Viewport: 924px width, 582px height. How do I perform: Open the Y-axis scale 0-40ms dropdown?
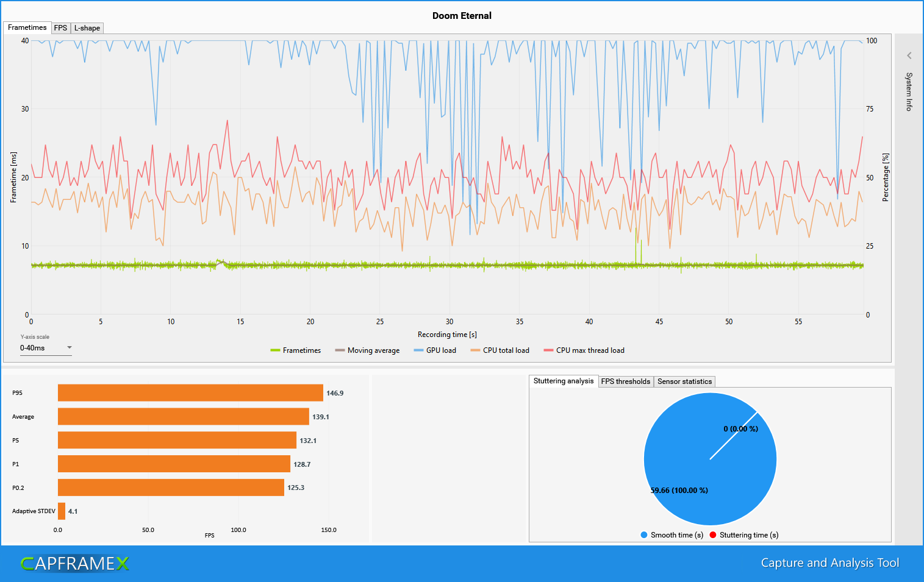46,348
